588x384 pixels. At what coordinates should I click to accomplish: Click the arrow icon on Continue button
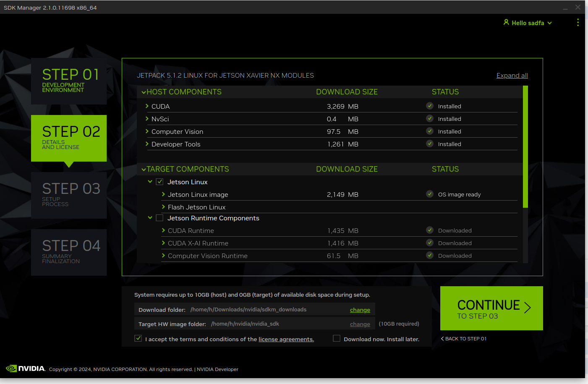[x=528, y=308]
